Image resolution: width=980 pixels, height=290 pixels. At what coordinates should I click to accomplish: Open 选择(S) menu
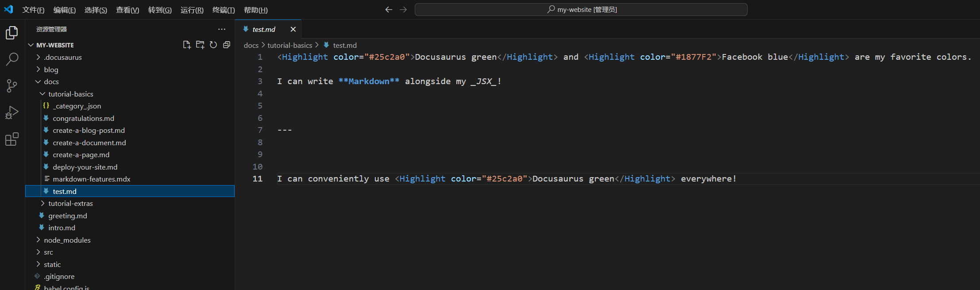96,10
